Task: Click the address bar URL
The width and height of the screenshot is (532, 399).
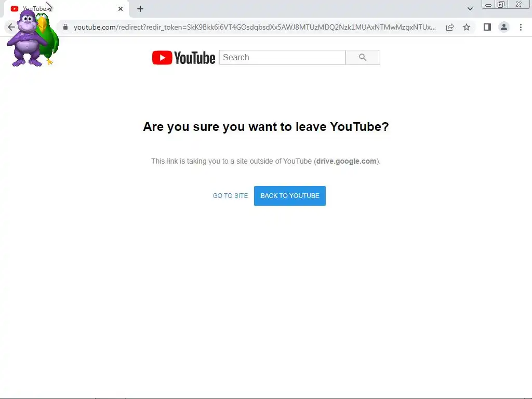Action: (255, 27)
